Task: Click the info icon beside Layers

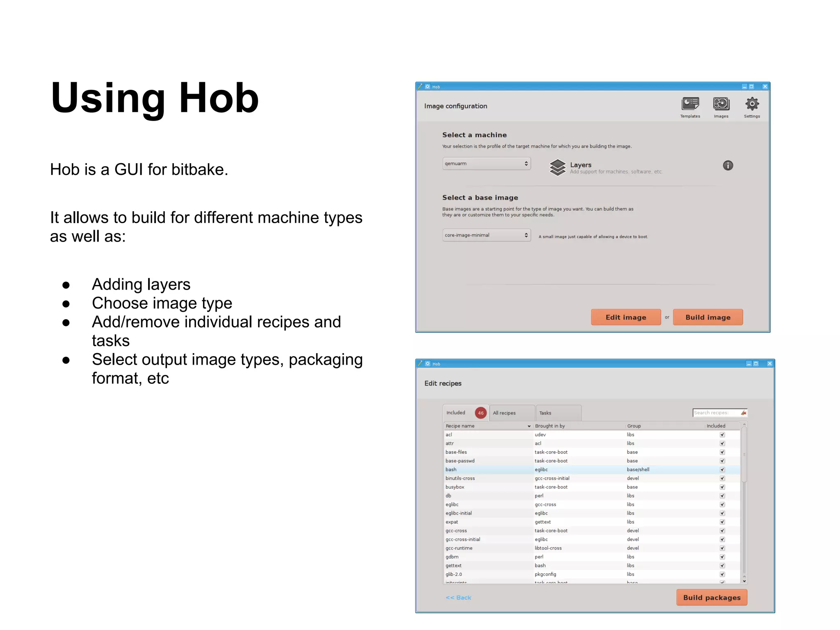Action: coord(728,165)
